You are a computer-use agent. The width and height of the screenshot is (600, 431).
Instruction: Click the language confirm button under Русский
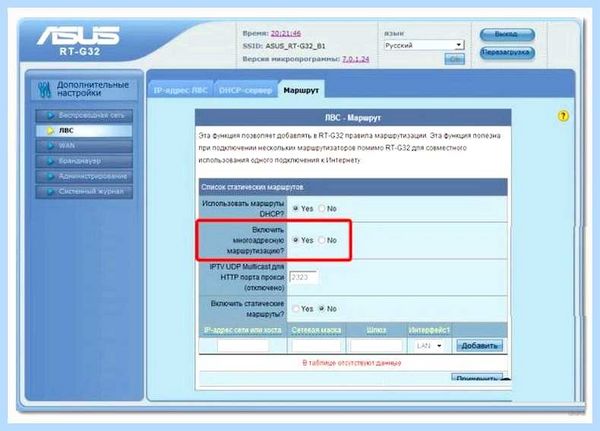click(x=455, y=59)
